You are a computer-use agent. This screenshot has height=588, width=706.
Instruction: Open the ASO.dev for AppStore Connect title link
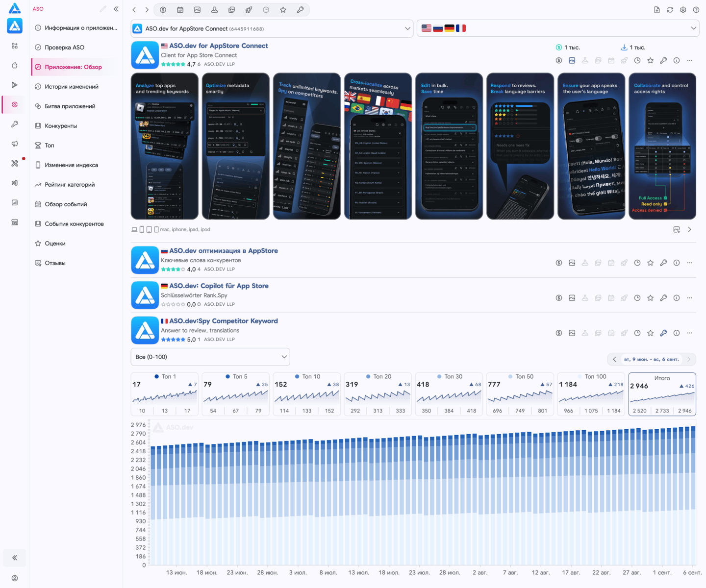(x=219, y=46)
